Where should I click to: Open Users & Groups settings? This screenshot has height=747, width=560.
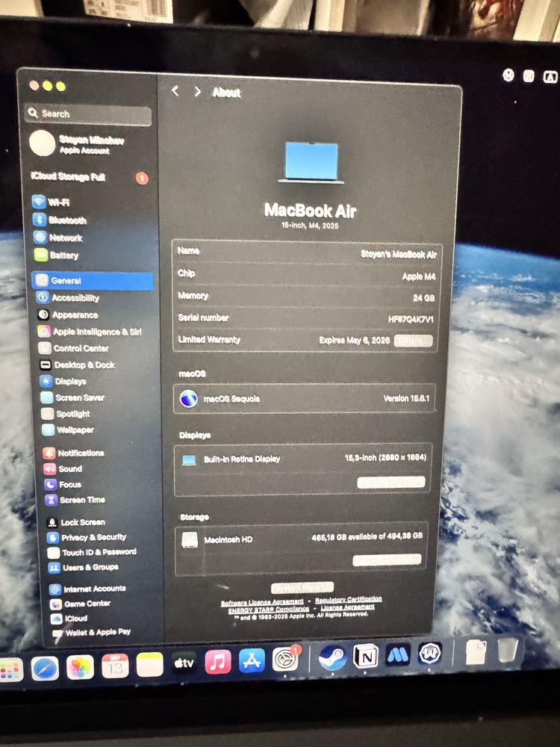tap(84, 567)
